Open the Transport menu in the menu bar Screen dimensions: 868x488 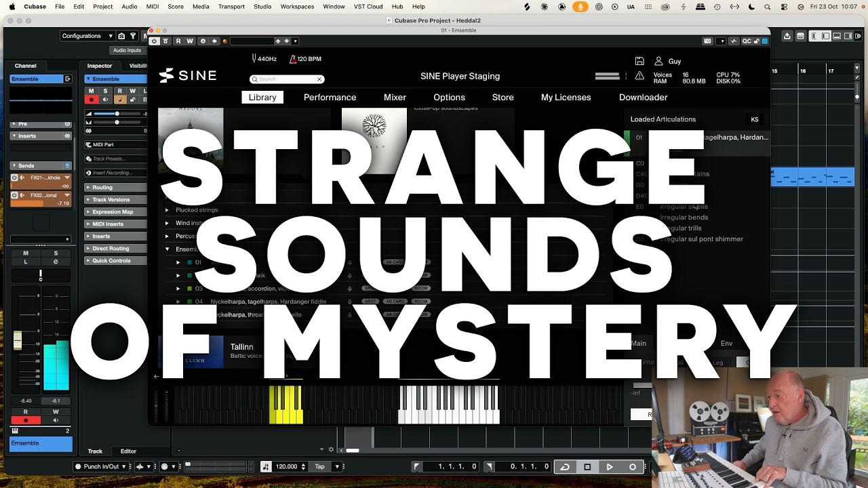(x=231, y=7)
